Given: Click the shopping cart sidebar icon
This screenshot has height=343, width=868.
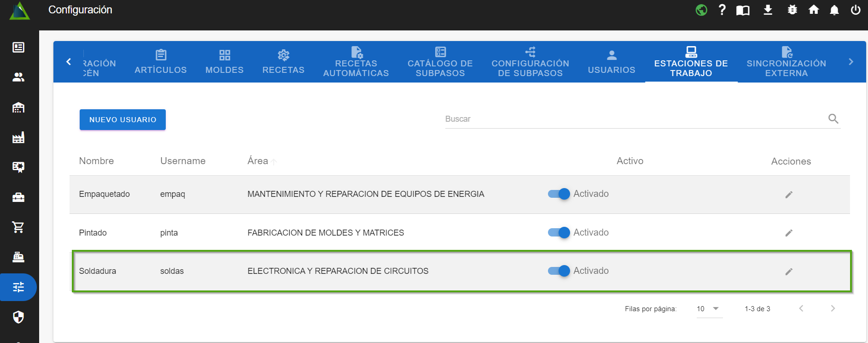Looking at the screenshot, I should click(x=18, y=227).
